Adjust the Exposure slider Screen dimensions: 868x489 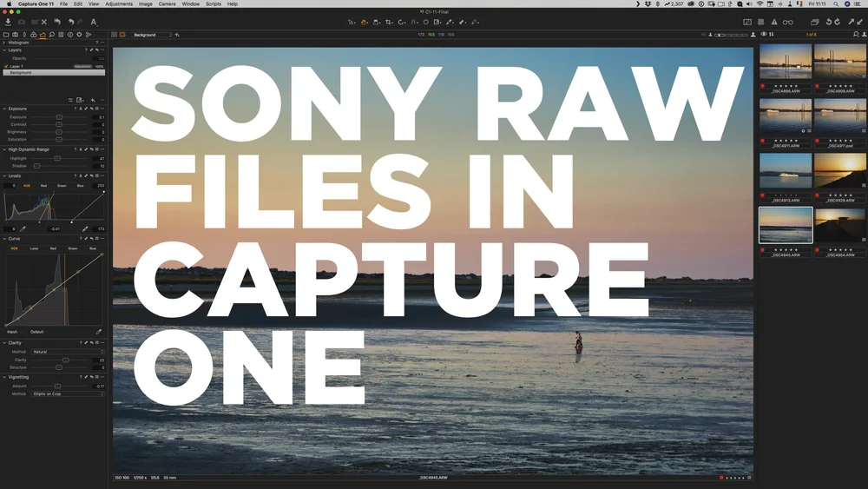point(59,117)
